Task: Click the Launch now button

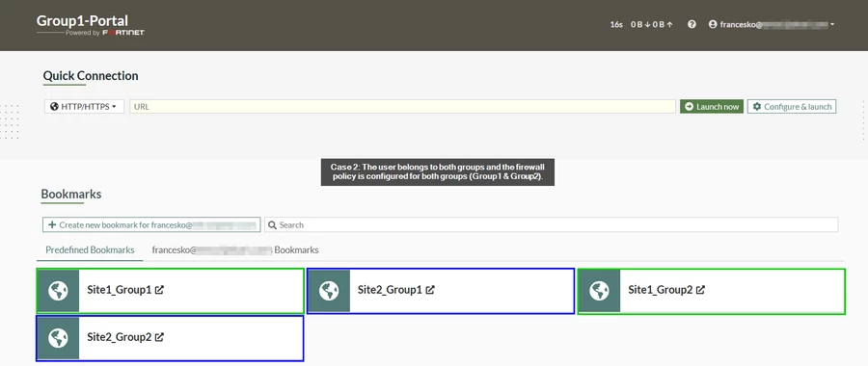Action: click(x=712, y=107)
